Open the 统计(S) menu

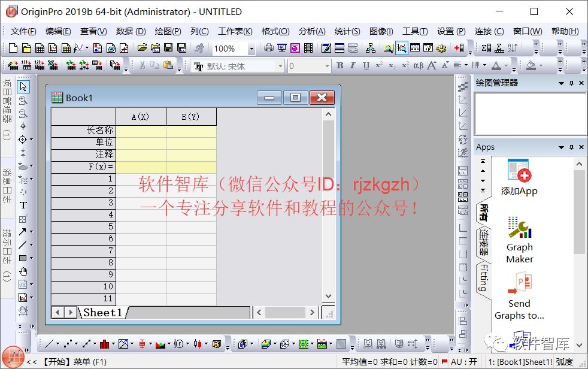347,31
